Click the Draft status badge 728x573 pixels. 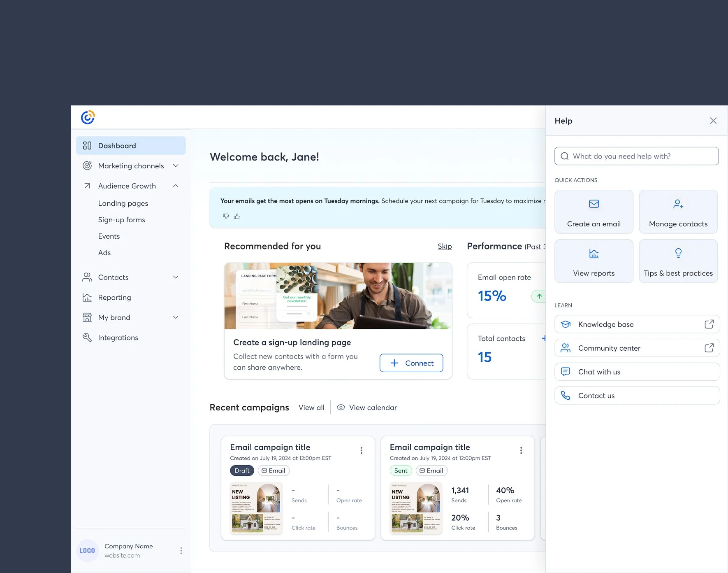pyautogui.click(x=242, y=471)
